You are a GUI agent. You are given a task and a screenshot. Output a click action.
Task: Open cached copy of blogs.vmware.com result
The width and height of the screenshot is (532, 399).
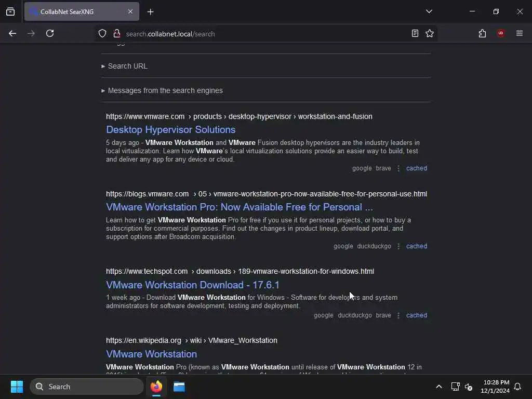tap(417, 246)
